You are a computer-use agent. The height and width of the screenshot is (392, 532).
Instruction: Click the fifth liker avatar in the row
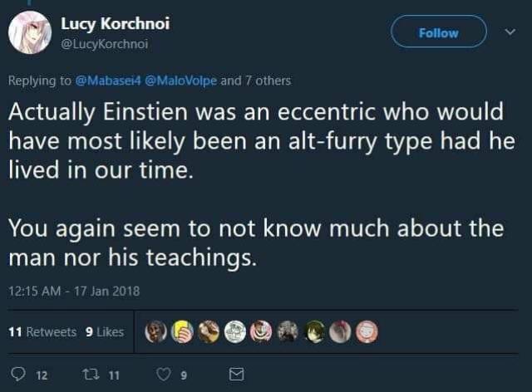(x=263, y=331)
